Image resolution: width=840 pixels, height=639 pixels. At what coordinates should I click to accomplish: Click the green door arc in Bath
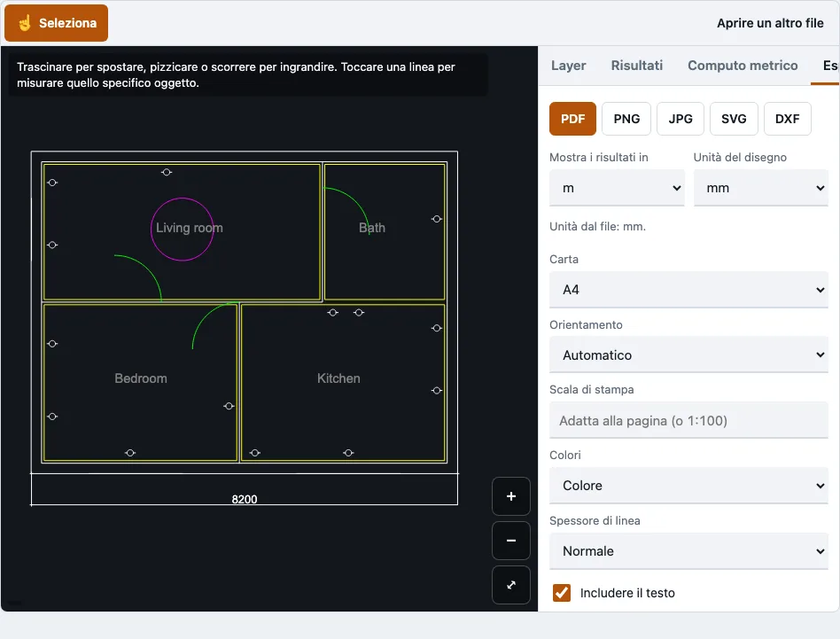click(354, 199)
